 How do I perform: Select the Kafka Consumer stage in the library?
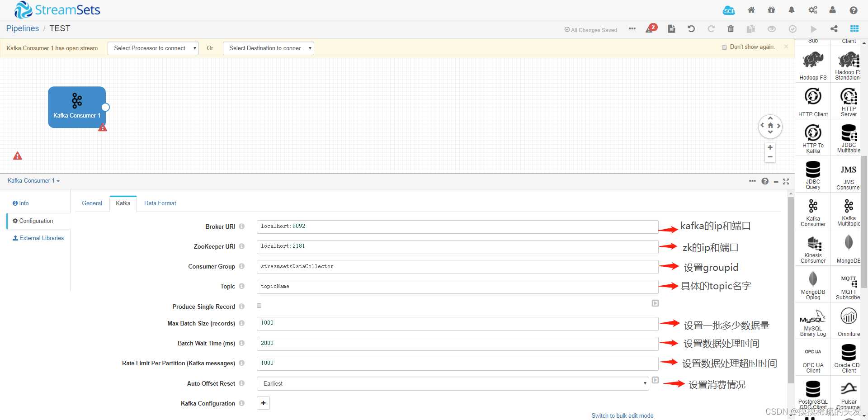[x=812, y=211]
